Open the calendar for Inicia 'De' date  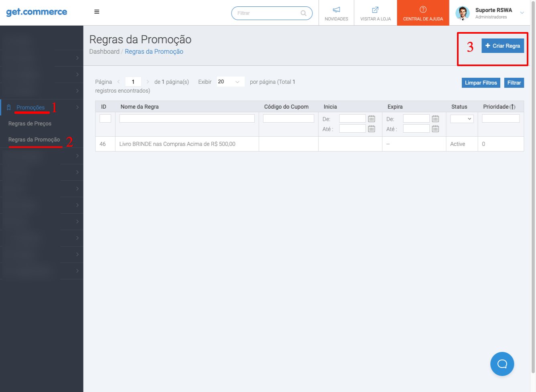[372, 119]
